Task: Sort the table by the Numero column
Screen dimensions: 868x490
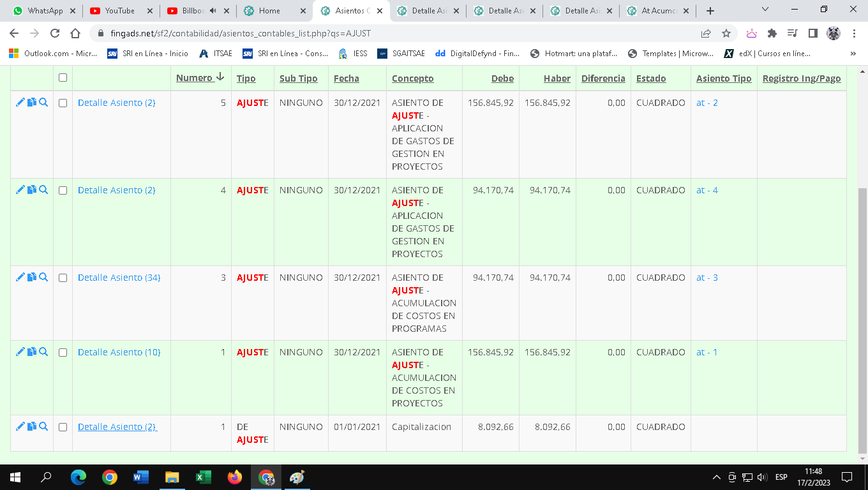Action: [x=194, y=78]
